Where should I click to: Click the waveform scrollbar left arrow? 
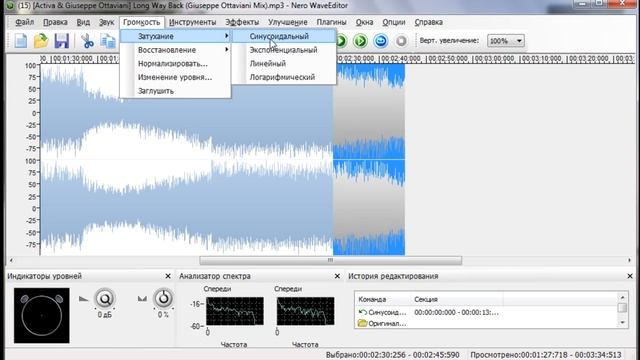pos(11,260)
